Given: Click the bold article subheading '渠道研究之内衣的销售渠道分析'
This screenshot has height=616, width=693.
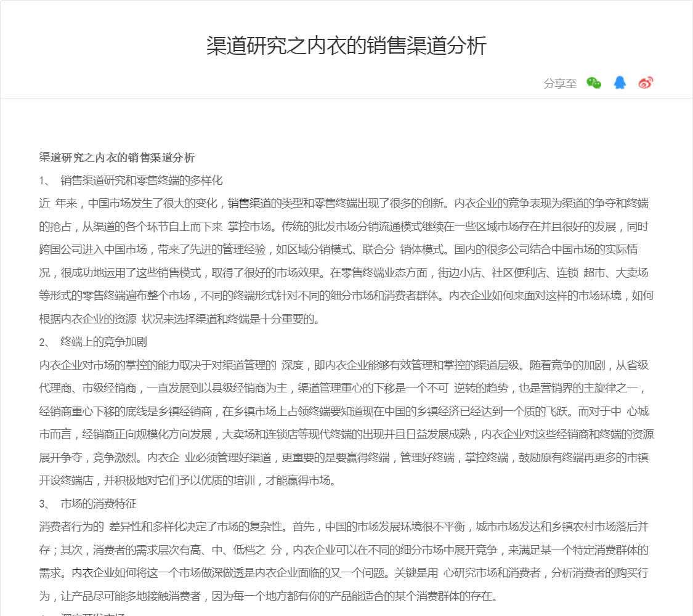Looking at the screenshot, I should 116,157.
